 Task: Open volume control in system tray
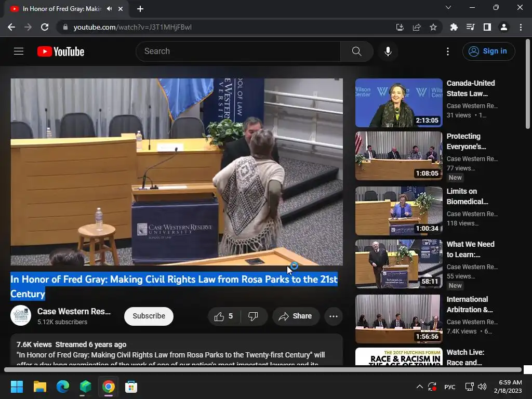coord(482,387)
